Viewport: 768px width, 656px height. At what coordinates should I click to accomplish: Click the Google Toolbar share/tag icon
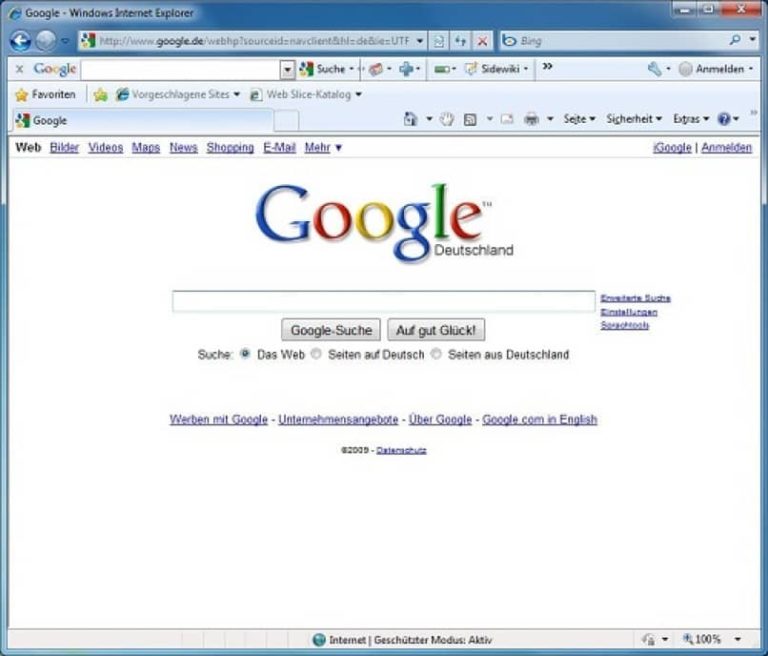376,69
